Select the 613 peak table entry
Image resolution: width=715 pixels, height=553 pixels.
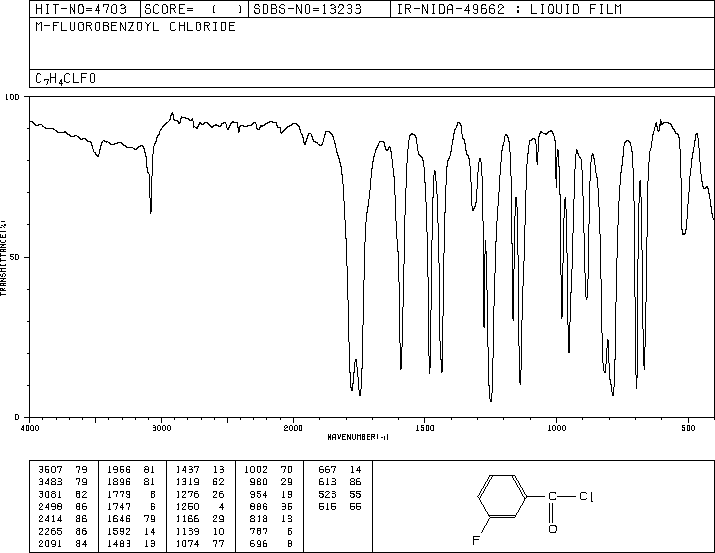point(340,482)
